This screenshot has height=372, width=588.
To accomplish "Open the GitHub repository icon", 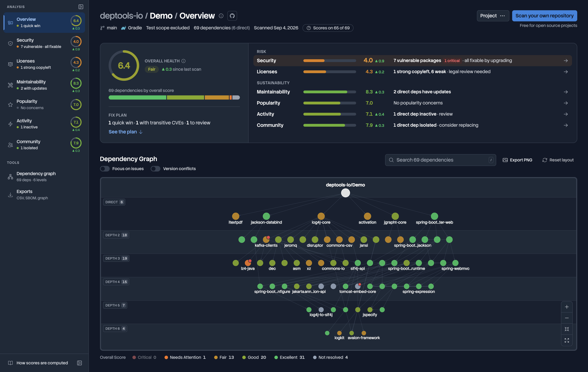I will (x=232, y=16).
